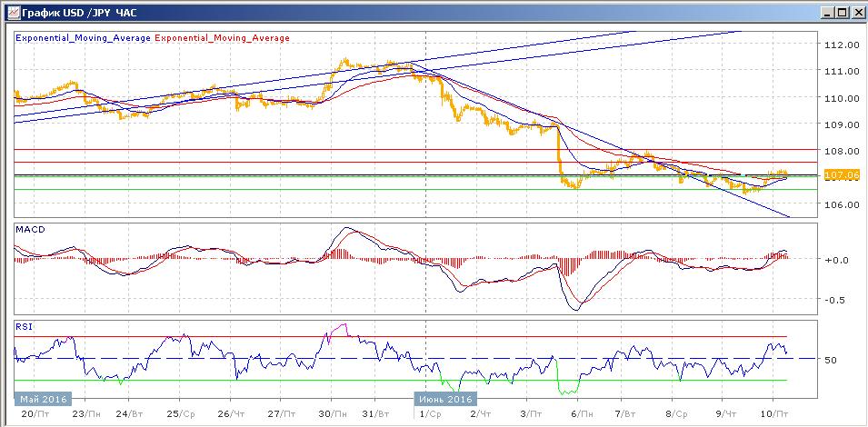Screen dimensions: 868x427
Task: Minimize the USD/JPY chart window
Action: [x=826, y=12]
